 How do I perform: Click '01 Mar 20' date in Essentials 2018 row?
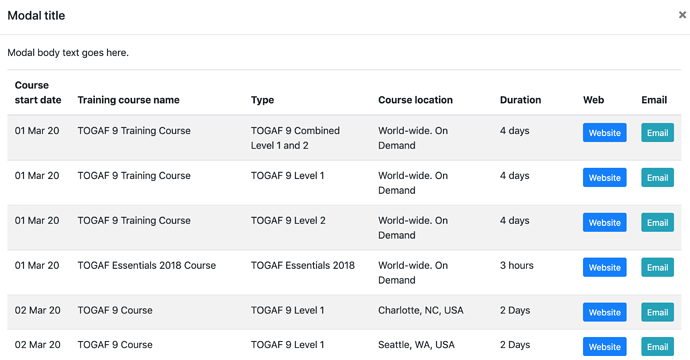coord(37,265)
